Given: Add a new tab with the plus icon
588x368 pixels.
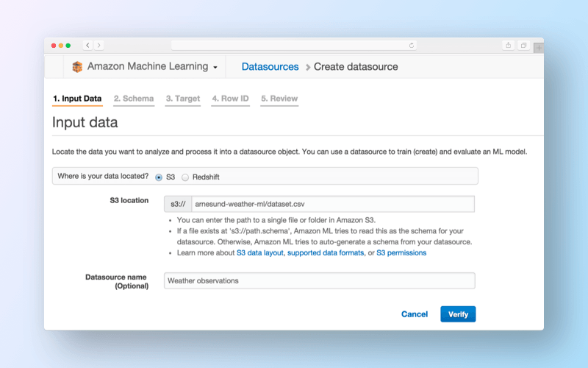Looking at the screenshot, I should pos(539,48).
